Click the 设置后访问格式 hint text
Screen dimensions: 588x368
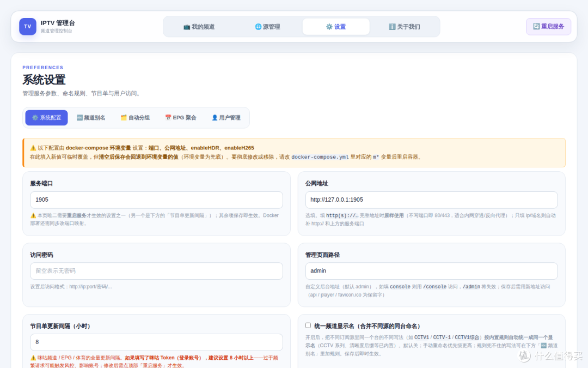point(71,287)
